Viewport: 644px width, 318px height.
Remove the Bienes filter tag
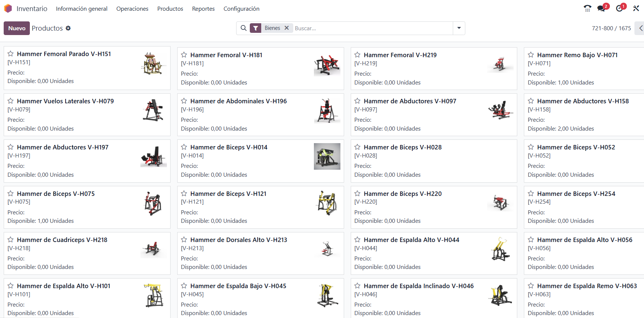point(287,28)
